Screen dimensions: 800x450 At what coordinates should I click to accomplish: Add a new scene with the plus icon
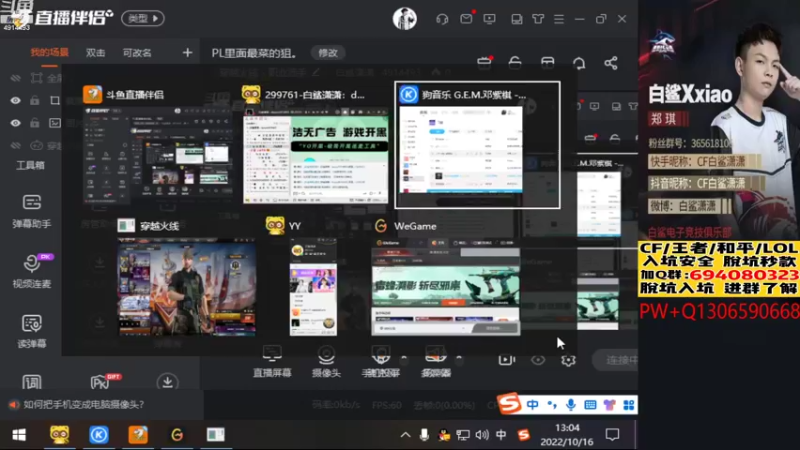pyautogui.click(x=187, y=53)
